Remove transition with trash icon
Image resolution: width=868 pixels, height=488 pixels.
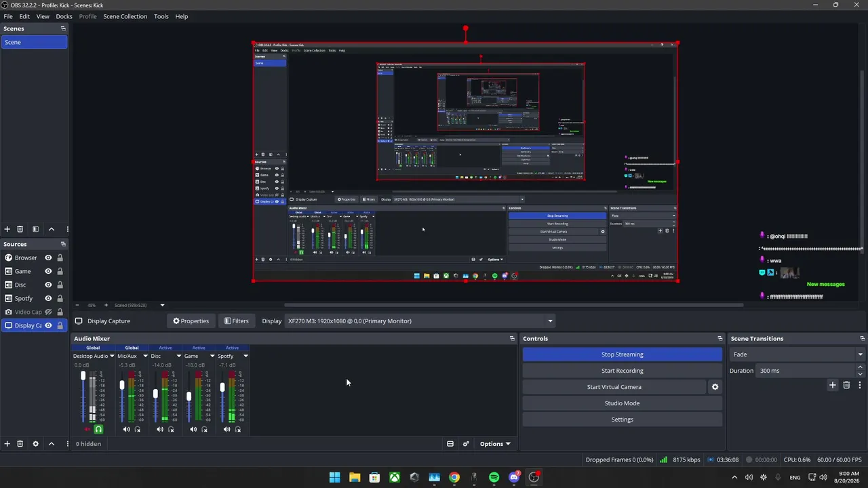pos(846,385)
